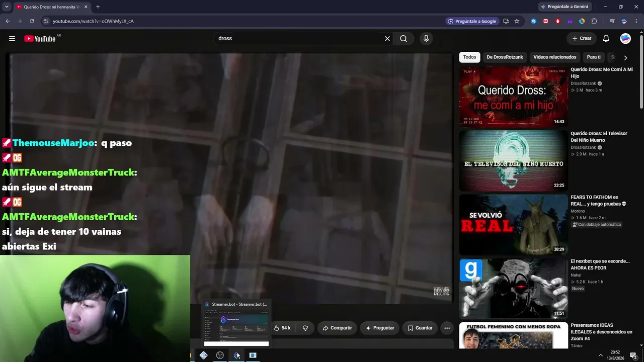
Task: Click the Streamer.bot taskbar icon
Action: tap(236, 355)
